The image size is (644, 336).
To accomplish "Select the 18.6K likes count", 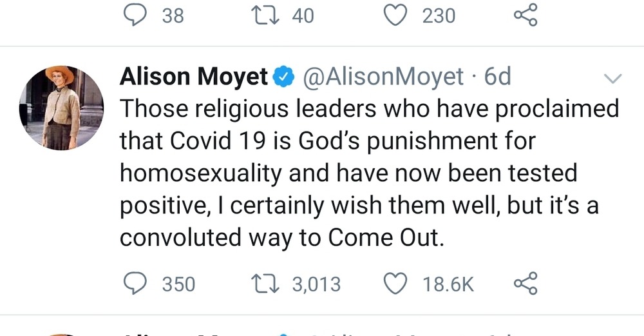I will [448, 284].
